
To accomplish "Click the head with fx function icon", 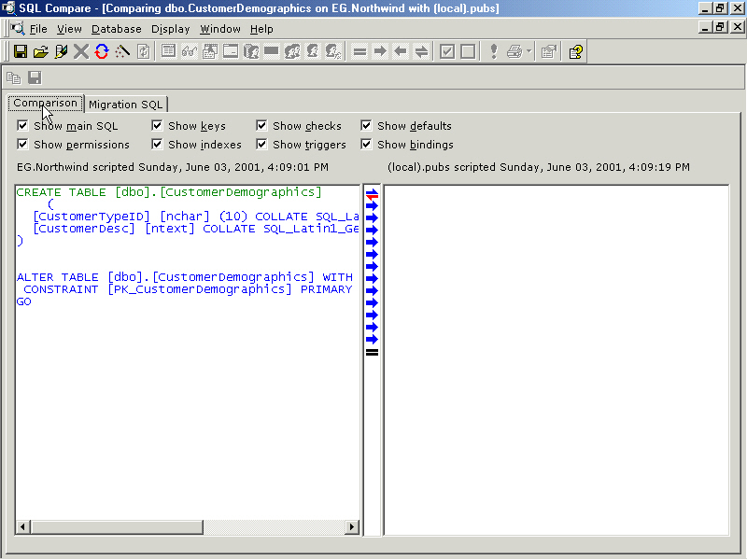I will point(333,51).
